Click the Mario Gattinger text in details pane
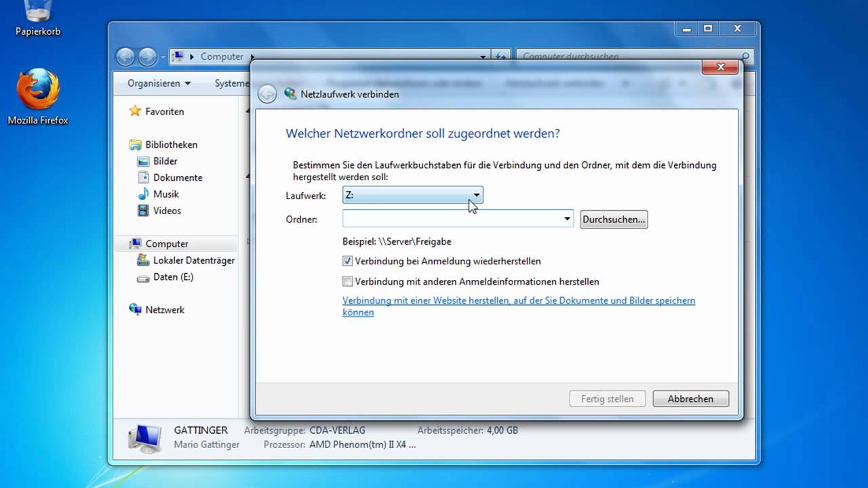Screen dimensions: 868x488 [207, 445]
